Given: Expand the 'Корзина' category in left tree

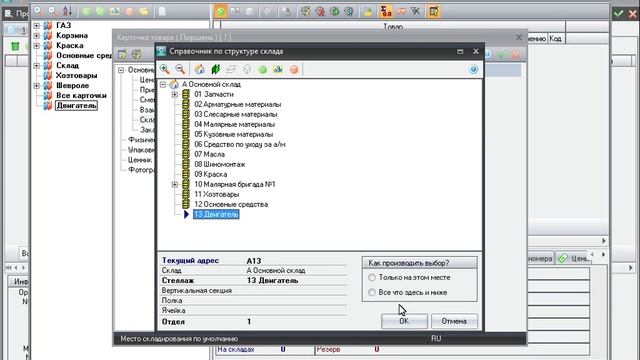Looking at the screenshot, I should (36, 36).
